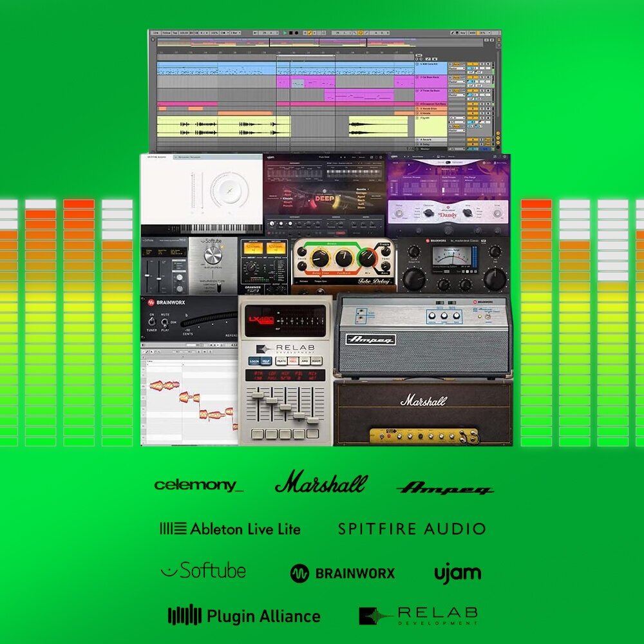
Task: Click the Ableton Live Lite logo
Action: coord(231,529)
